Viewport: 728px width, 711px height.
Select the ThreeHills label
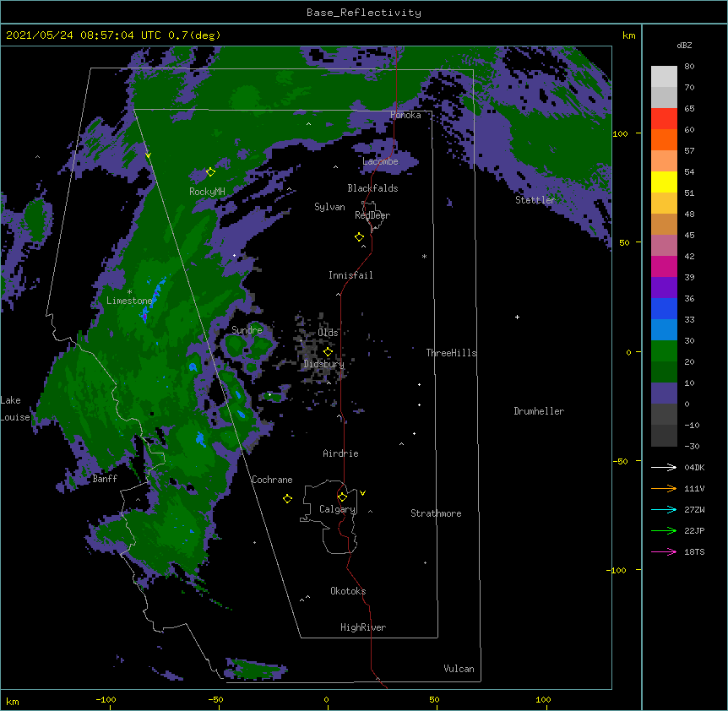(x=451, y=353)
